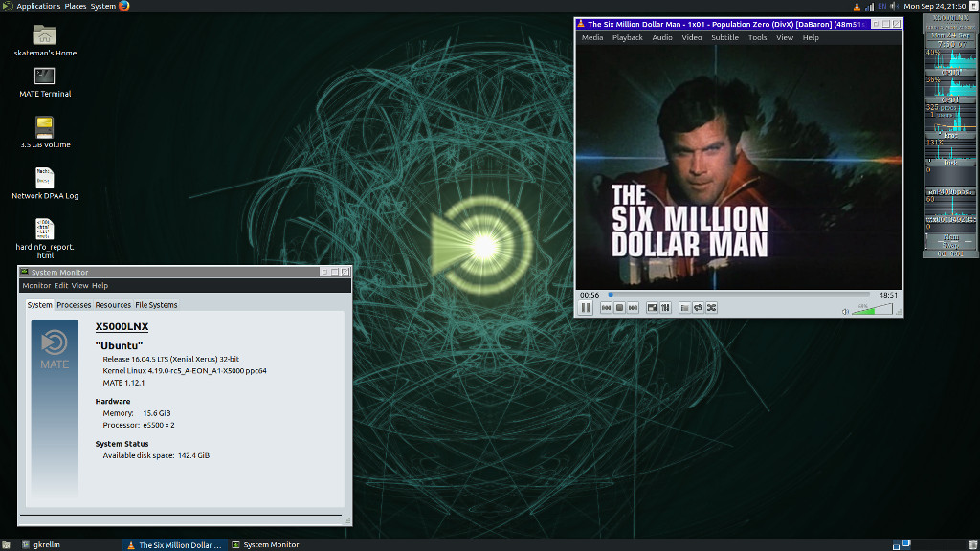Click Available disk space 142.4 GiB
980x551 pixels.
pyautogui.click(x=156, y=455)
